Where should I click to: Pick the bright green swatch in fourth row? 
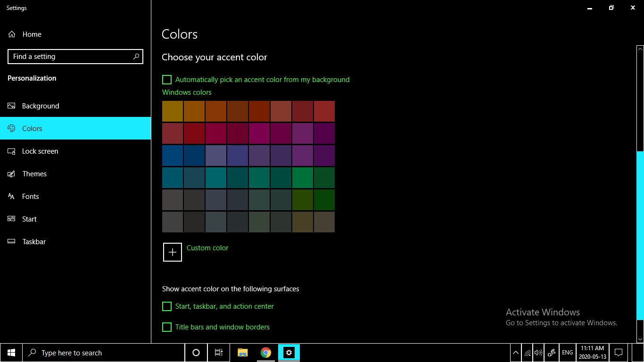(303, 178)
